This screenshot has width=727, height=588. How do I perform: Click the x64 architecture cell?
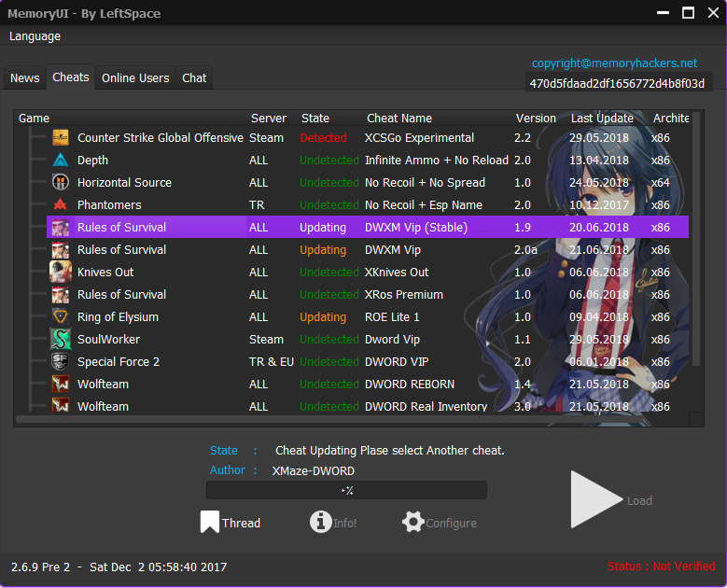[660, 182]
